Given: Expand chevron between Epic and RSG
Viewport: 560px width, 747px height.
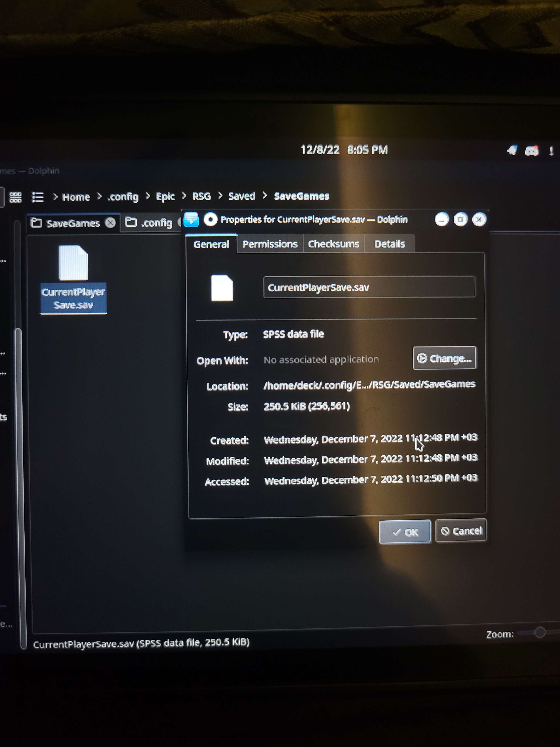Looking at the screenshot, I should [x=184, y=195].
